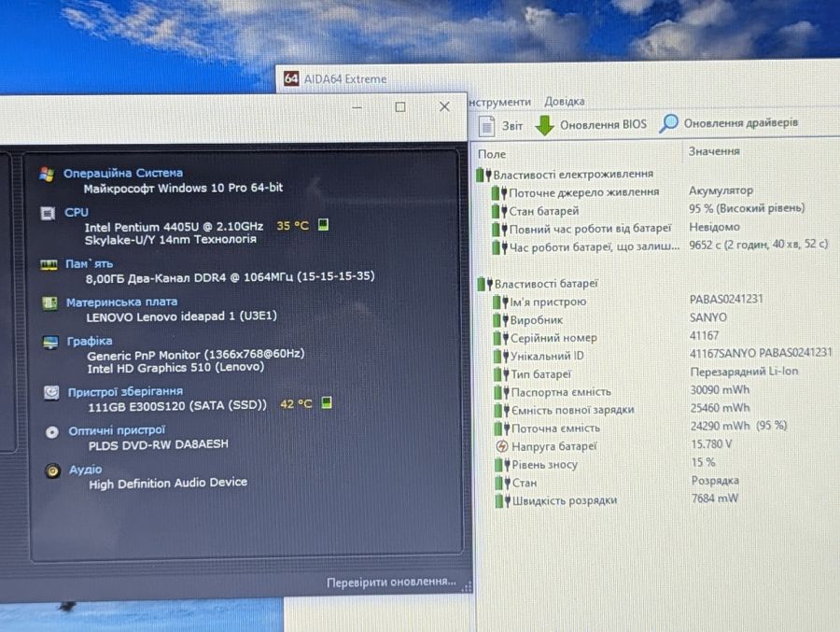Viewport: 840px width, 632px height.
Task: Open the Пристрої зберігання section link
Action: click(125, 392)
